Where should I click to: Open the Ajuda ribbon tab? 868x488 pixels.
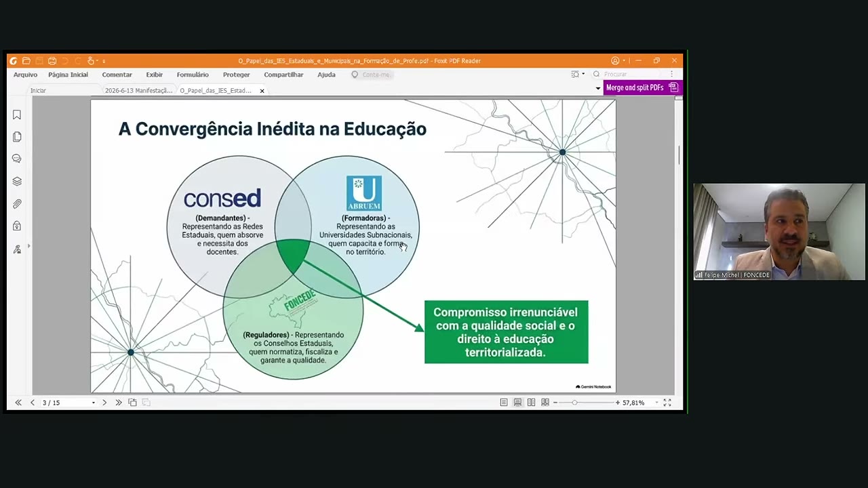326,75
